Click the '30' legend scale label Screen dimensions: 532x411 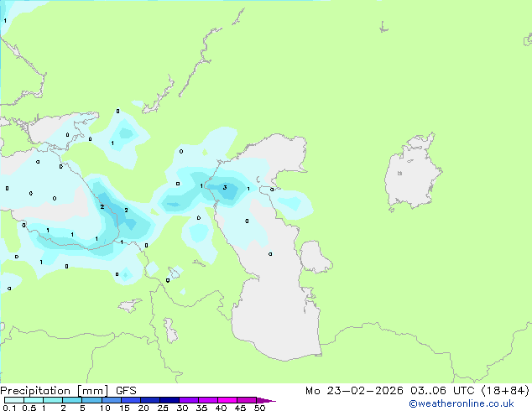pos(182,408)
